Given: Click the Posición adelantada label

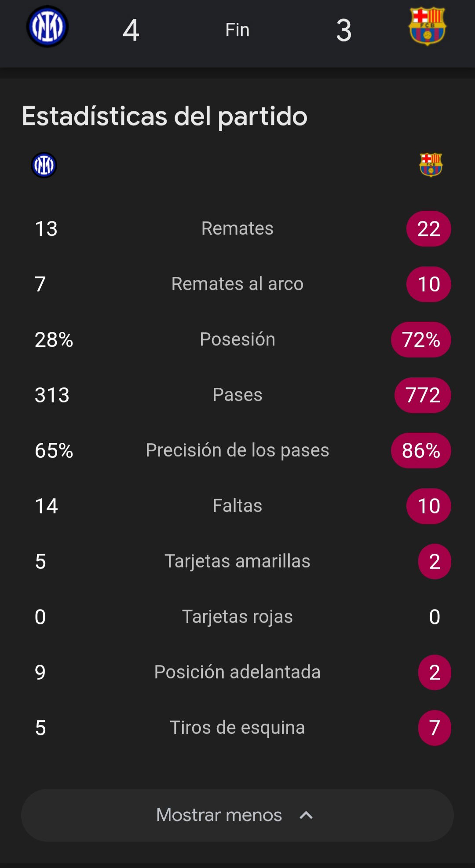Looking at the screenshot, I should click(x=237, y=672).
